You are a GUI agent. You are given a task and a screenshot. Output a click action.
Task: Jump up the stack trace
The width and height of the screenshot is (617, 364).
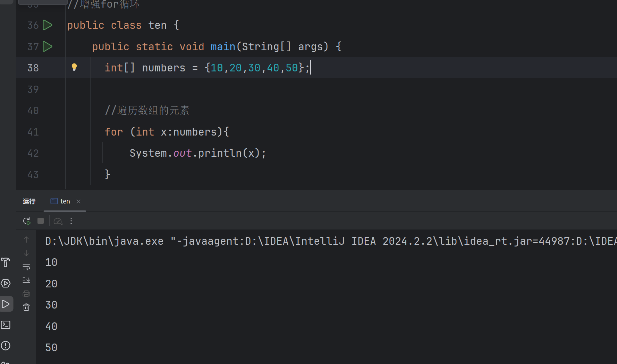click(26, 240)
